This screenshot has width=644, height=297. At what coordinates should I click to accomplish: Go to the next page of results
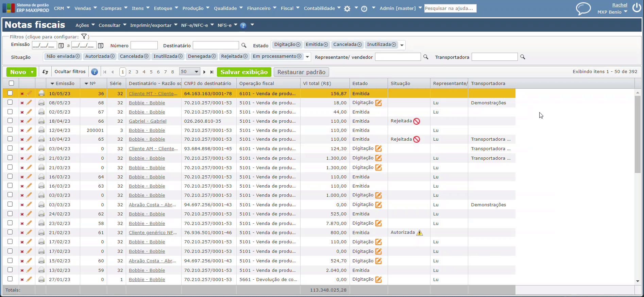point(204,72)
